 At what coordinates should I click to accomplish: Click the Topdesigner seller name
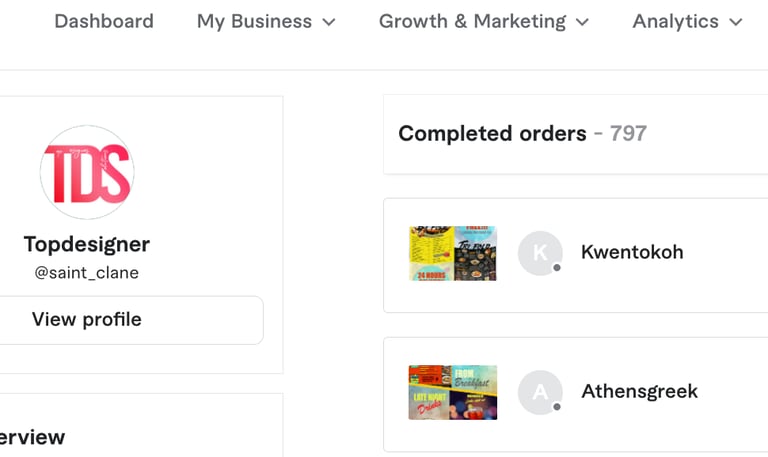[x=87, y=244]
